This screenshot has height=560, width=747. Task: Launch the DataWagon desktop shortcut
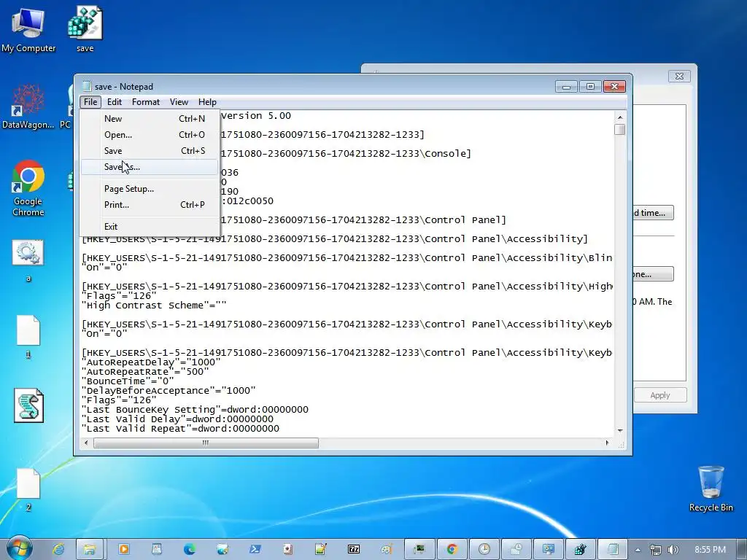pos(28,106)
